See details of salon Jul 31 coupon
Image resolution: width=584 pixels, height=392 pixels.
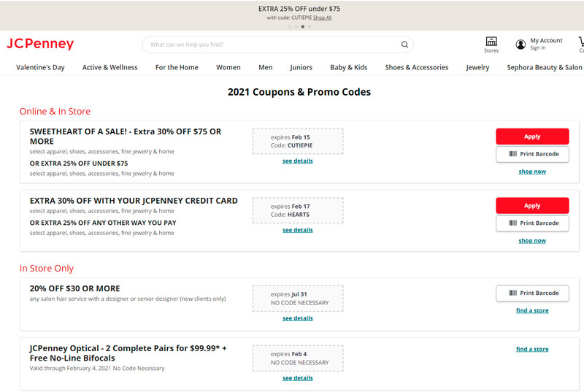click(298, 318)
